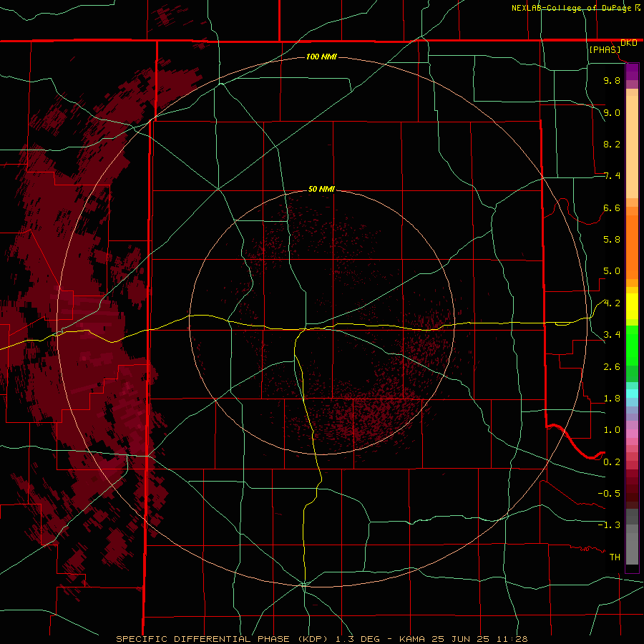Click the TH label on the color scale
The height and width of the screenshot is (644, 644).
pos(615,557)
